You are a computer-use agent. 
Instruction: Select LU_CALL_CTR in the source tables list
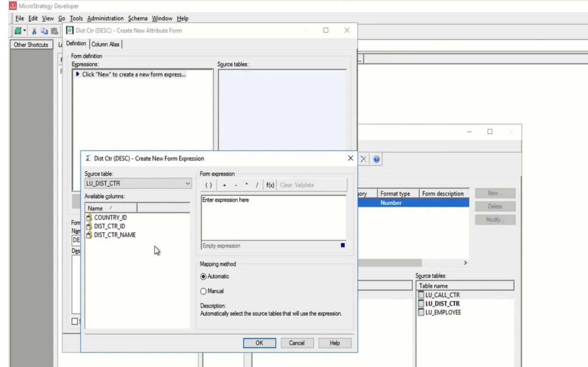pos(442,295)
